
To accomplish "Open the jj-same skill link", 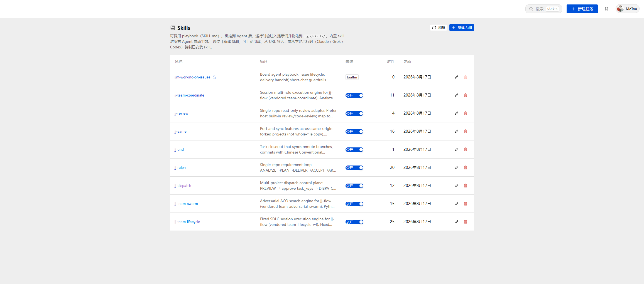I will [x=180, y=132].
